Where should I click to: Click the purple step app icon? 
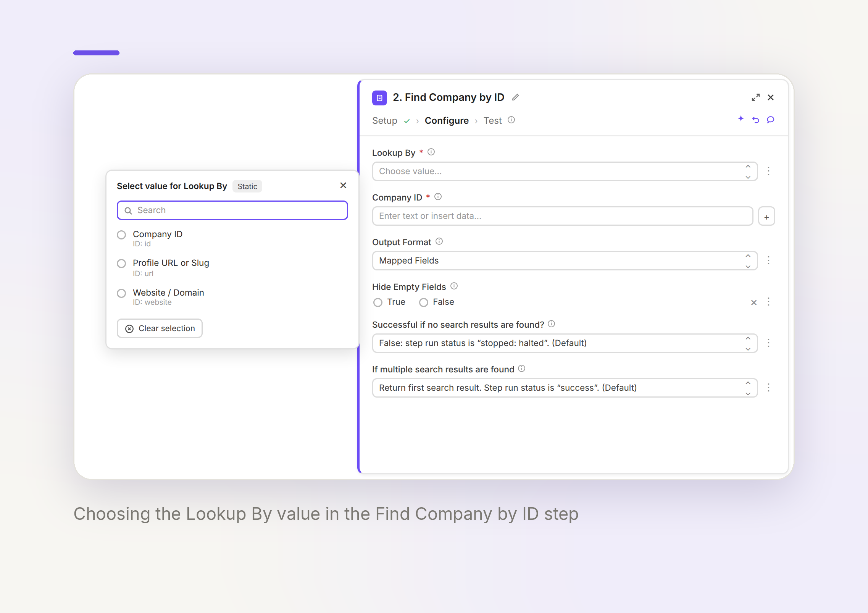(x=379, y=98)
